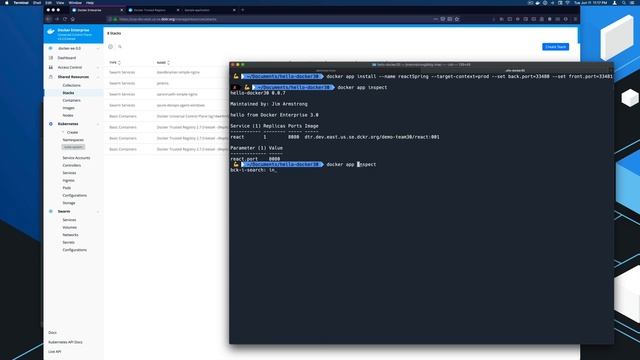
Task: Open the Live API link
Action: pos(55,351)
